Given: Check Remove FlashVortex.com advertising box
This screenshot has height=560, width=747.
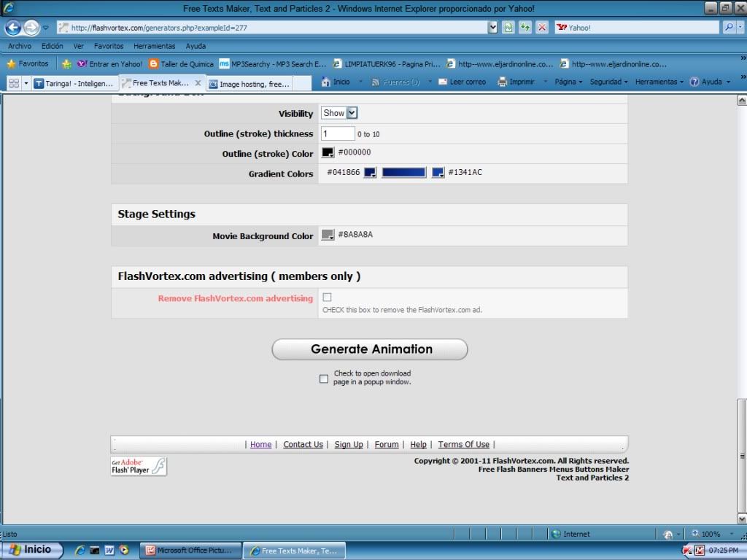Looking at the screenshot, I should coord(327,297).
